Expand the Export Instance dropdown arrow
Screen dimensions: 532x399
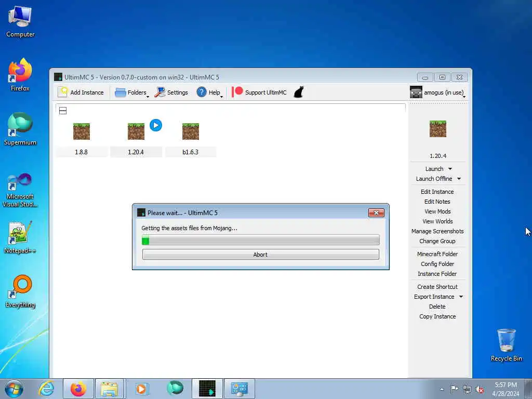(461, 297)
